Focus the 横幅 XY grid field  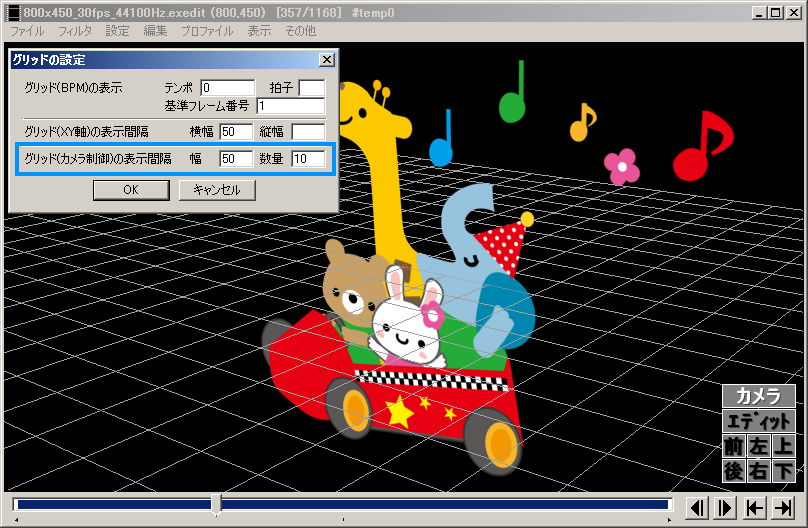(236, 132)
